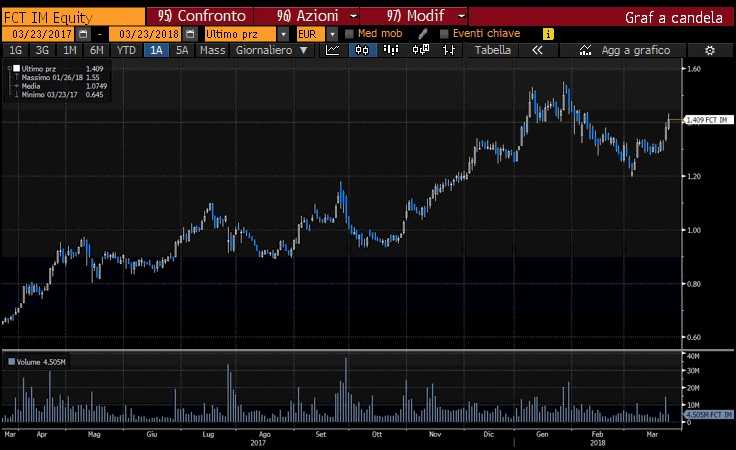Click the 1.60 price axis label

pyautogui.click(x=694, y=69)
